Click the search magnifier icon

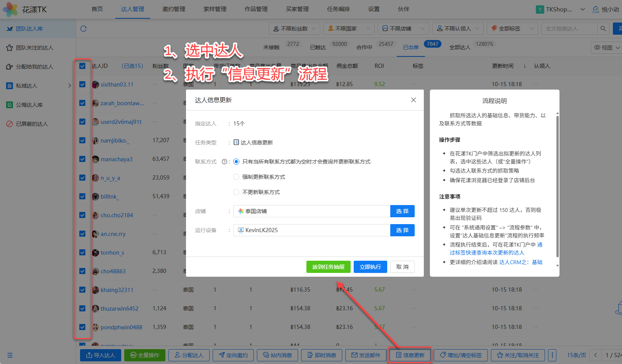coord(603,29)
